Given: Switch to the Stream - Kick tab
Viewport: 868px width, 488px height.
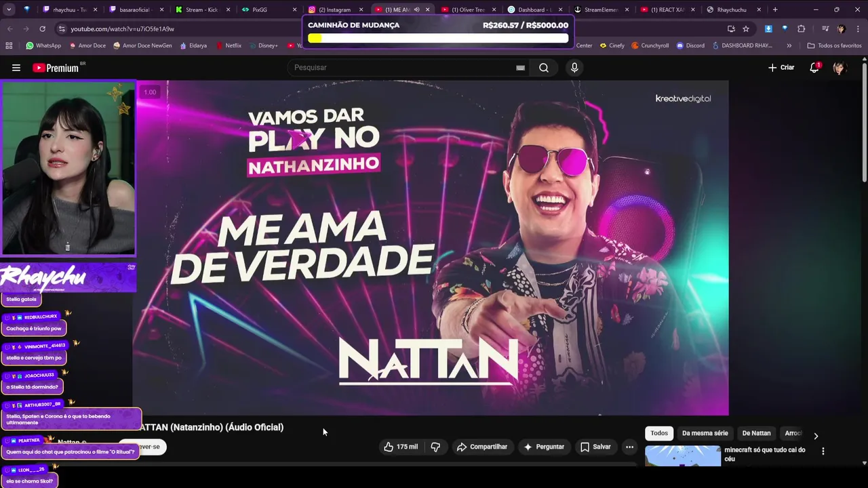Looking at the screenshot, I should (201, 9).
